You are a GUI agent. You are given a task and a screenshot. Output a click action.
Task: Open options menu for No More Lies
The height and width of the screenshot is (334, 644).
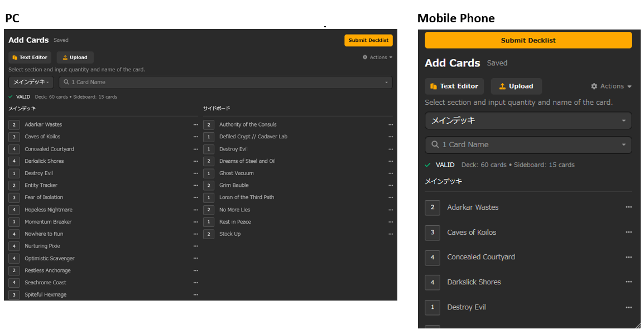[391, 210]
